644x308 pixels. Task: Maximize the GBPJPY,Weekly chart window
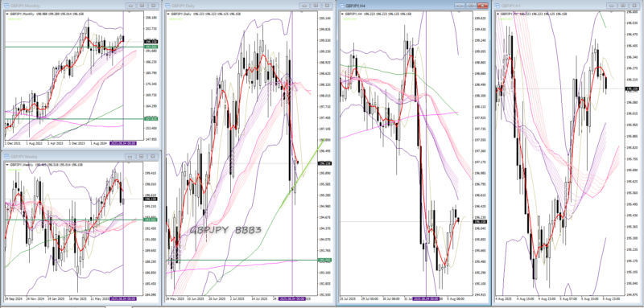pos(142,157)
